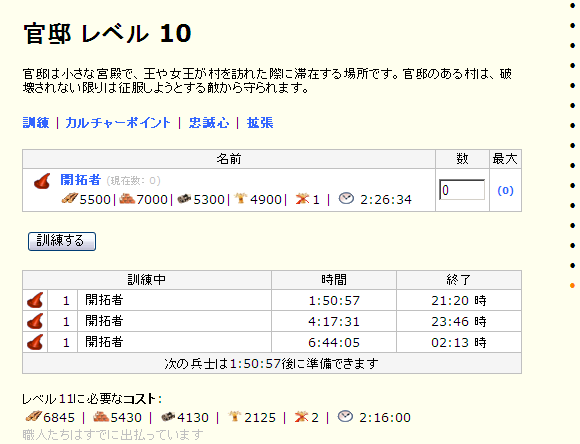
Task: Click the 最大 column header
Action: point(505,159)
